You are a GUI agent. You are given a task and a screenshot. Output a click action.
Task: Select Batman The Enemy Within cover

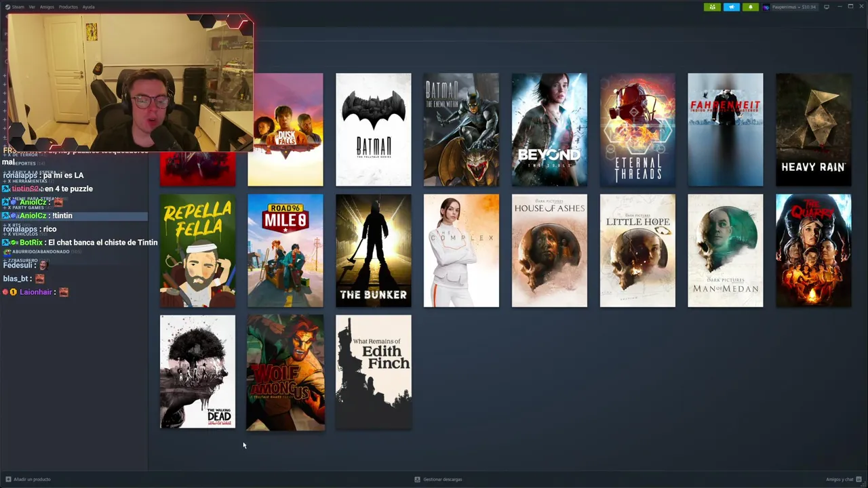461,129
